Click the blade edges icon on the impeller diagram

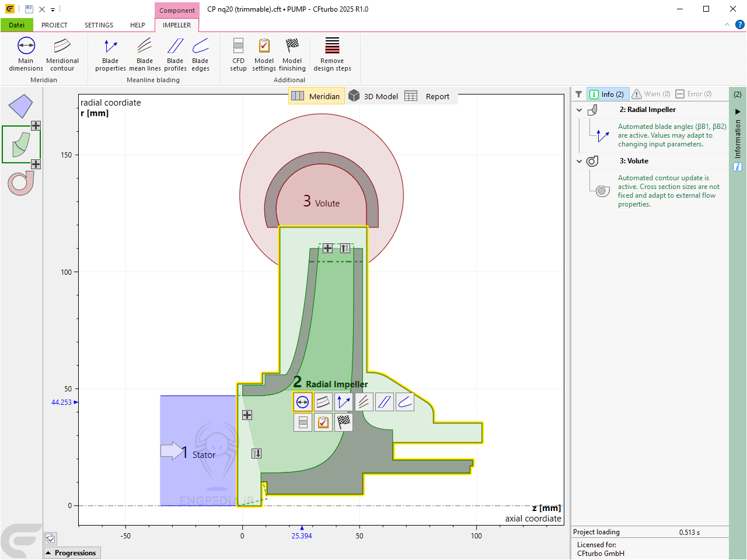tap(405, 402)
